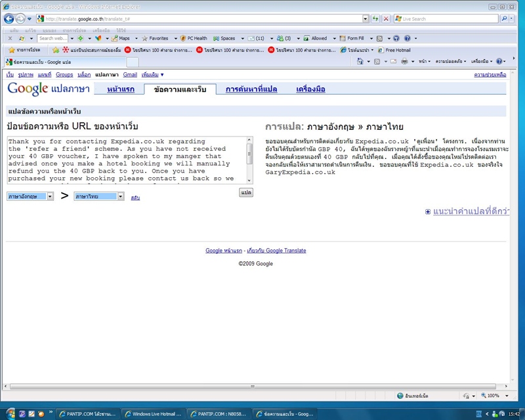Click the text box scroll-down arrow

coord(249,180)
